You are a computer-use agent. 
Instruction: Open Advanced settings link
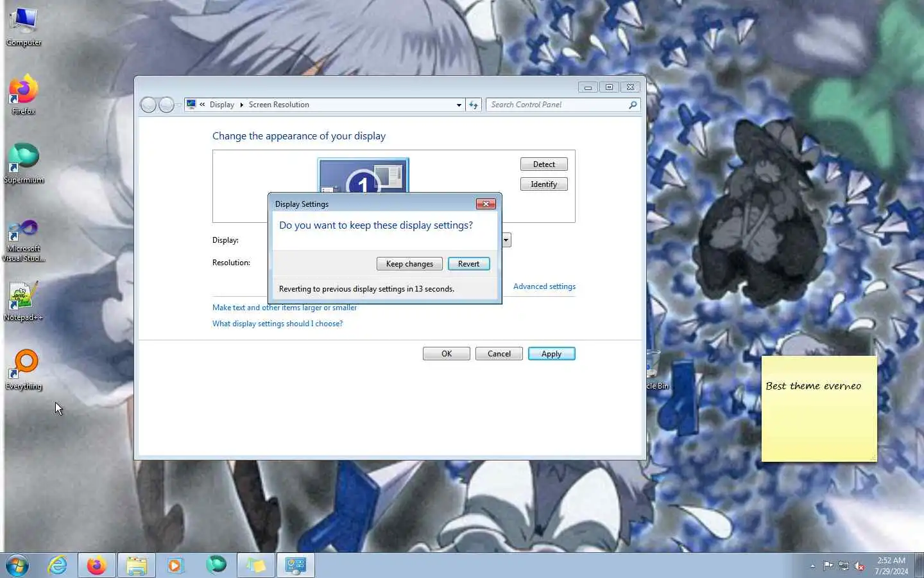tap(544, 286)
